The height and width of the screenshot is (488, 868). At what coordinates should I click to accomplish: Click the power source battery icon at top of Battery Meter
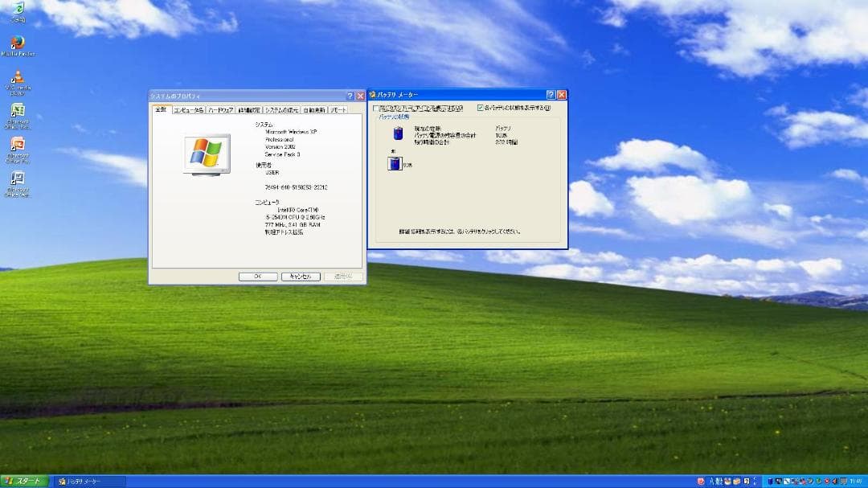click(398, 133)
